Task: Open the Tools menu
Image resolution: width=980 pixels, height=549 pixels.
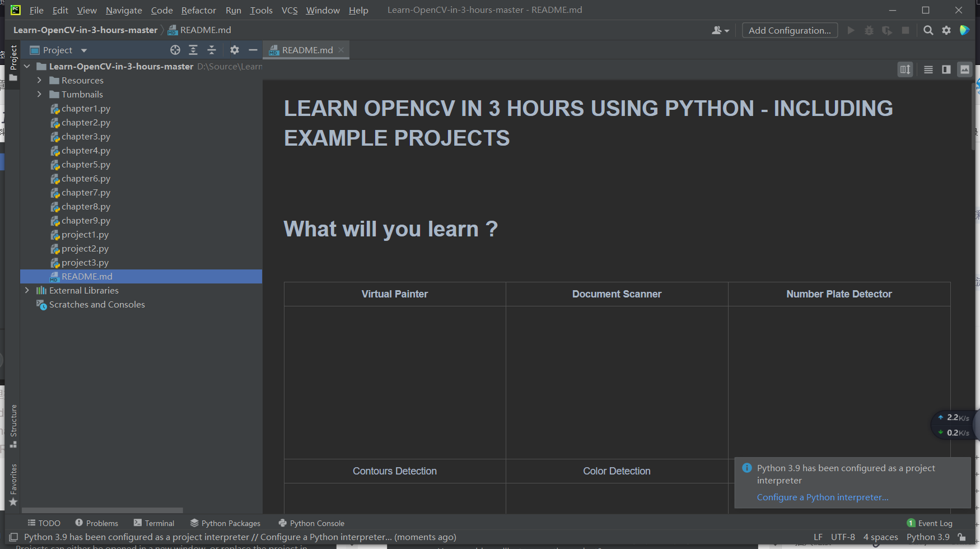Action: 261,10
